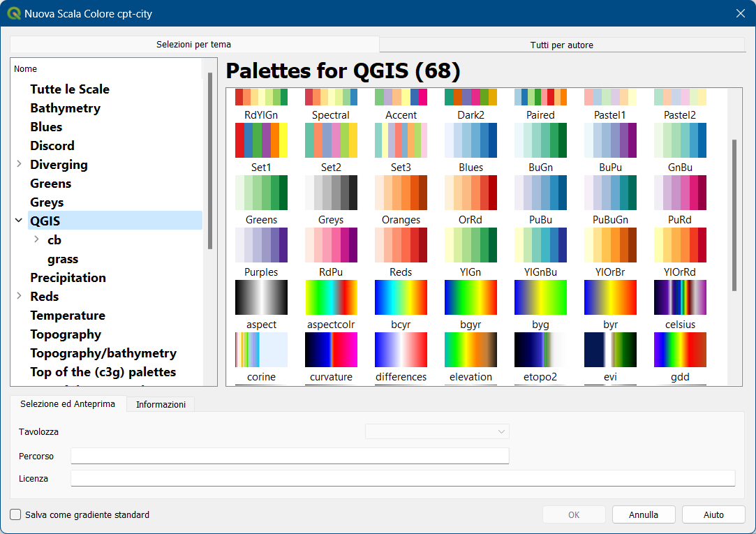The height and width of the screenshot is (534, 756).
Task: Pick the differences gradient thumbnail
Action: pyautogui.click(x=401, y=350)
